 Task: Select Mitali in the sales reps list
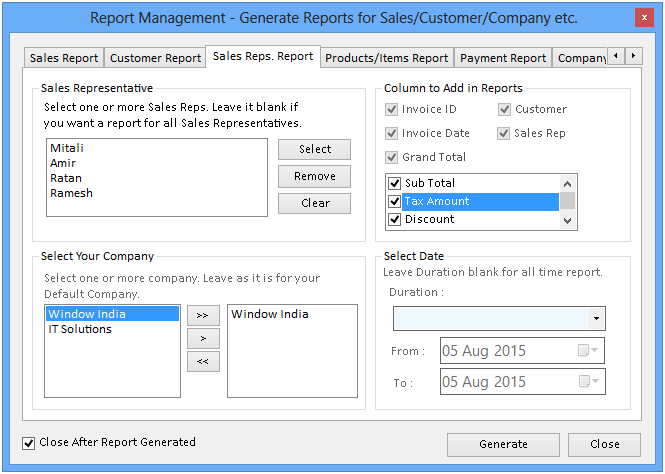[x=67, y=148]
